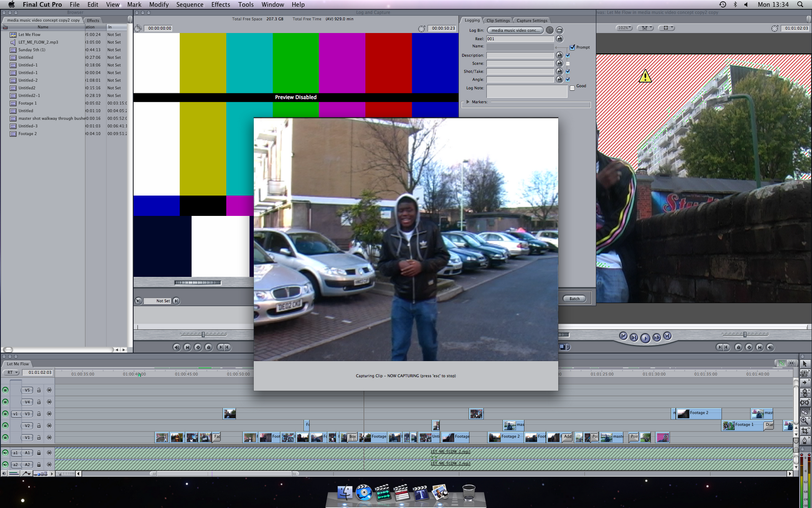Click the Log Note text field
812x508 pixels.
coord(527,91)
